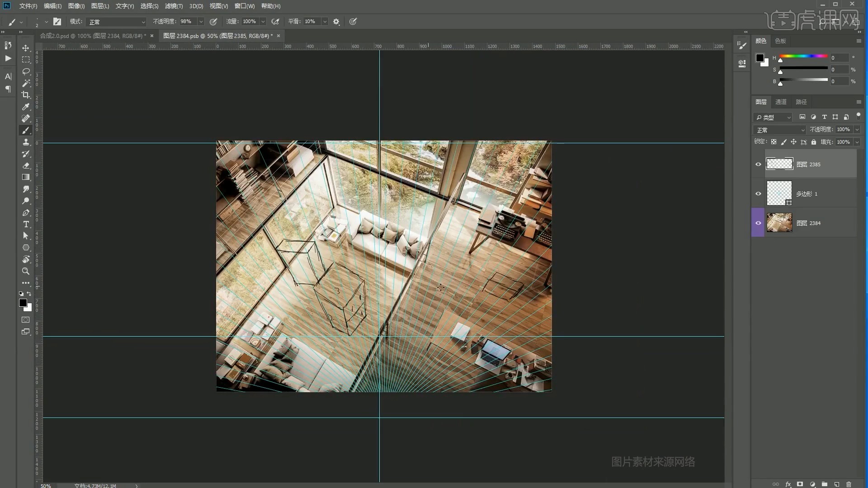Add a layer style with fx
The width and height of the screenshot is (868, 488).
click(788, 484)
